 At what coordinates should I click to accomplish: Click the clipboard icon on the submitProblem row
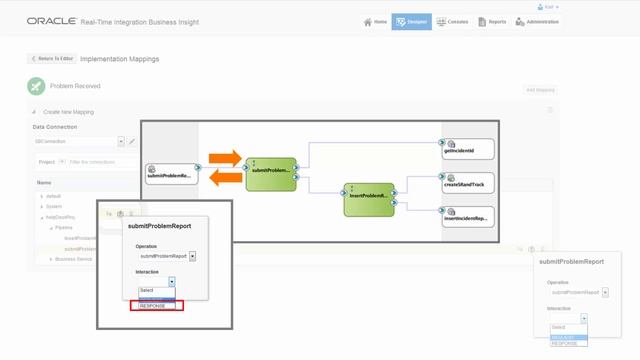pyautogui.click(x=531, y=249)
